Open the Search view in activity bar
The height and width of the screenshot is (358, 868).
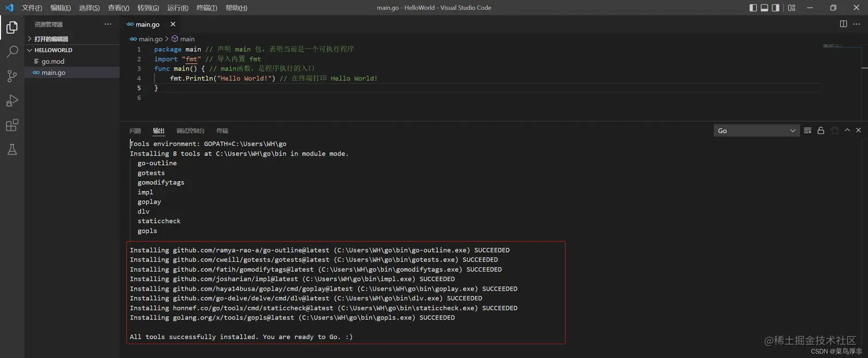click(11, 52)
